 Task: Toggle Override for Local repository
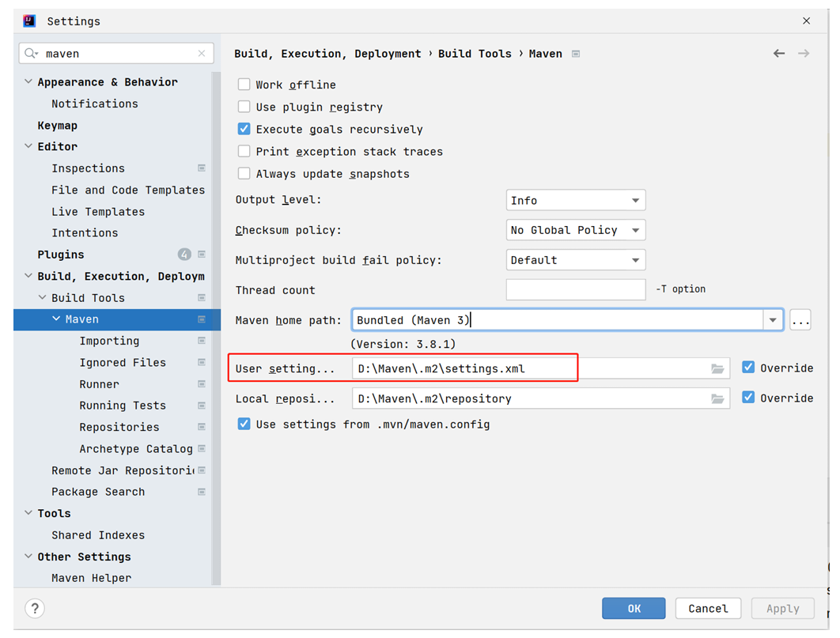pos(748,397)
